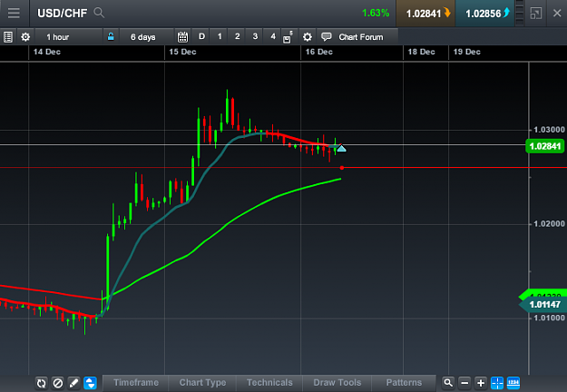Screen dimensions: 567x392
Task: Zoom out with the minus button
Action: (x=464, y=383)
